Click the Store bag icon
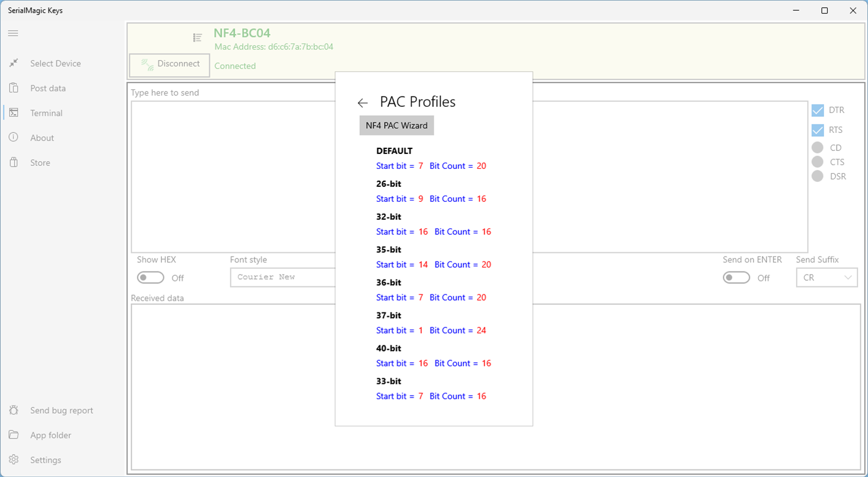The image size is (868, 477). pyautogui.click(x=14, y=163)
